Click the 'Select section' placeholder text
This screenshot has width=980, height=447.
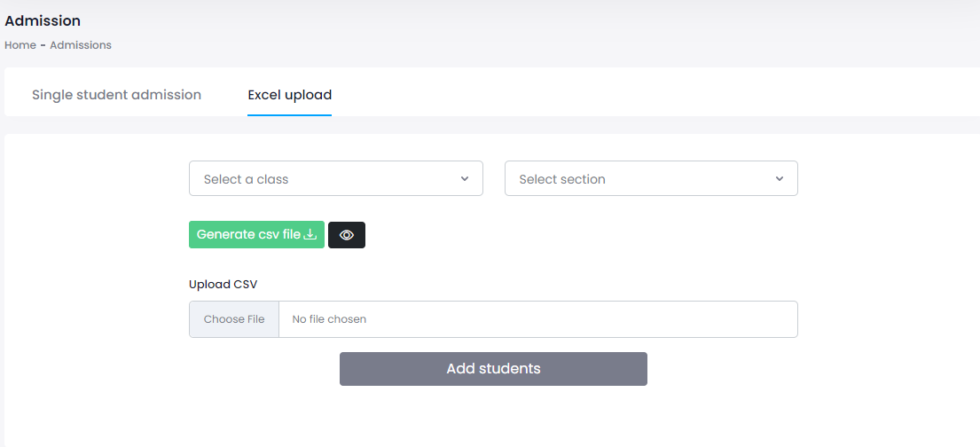[562, 179]
